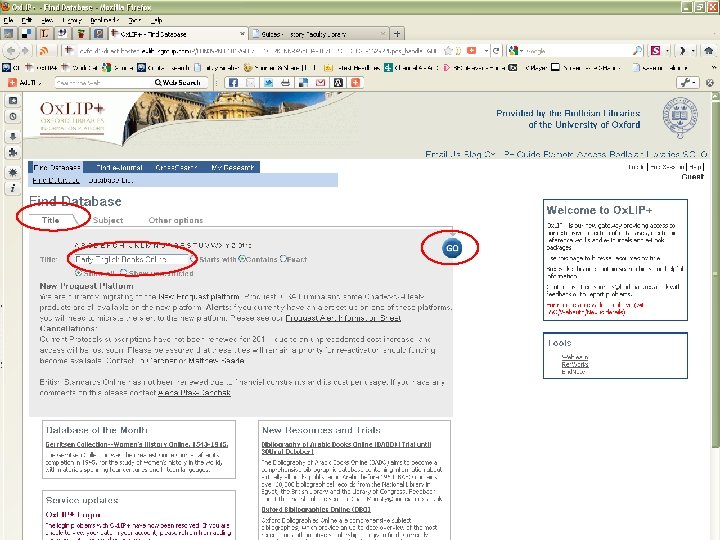Click the wrench settings icon in toolbar
This screenshot has width=720, height=540.
point(686,83)
